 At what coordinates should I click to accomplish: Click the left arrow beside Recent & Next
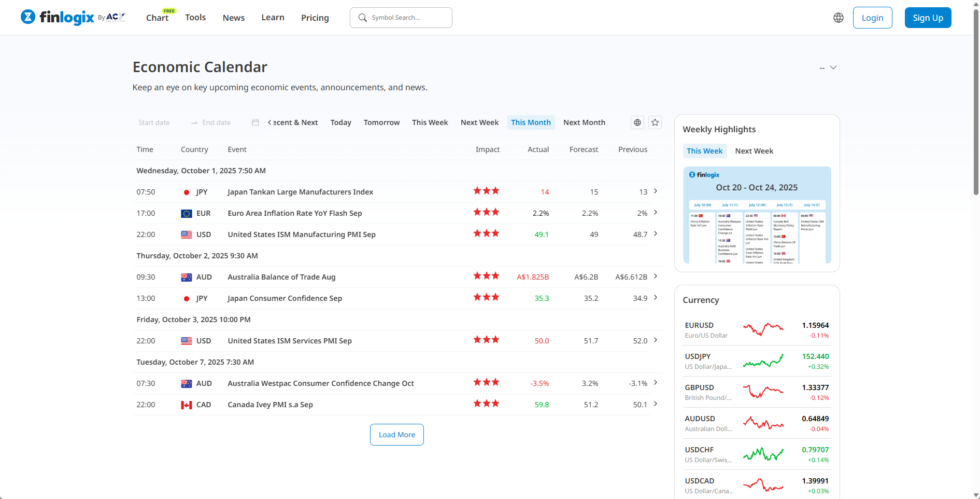click(x=269, y=122)
